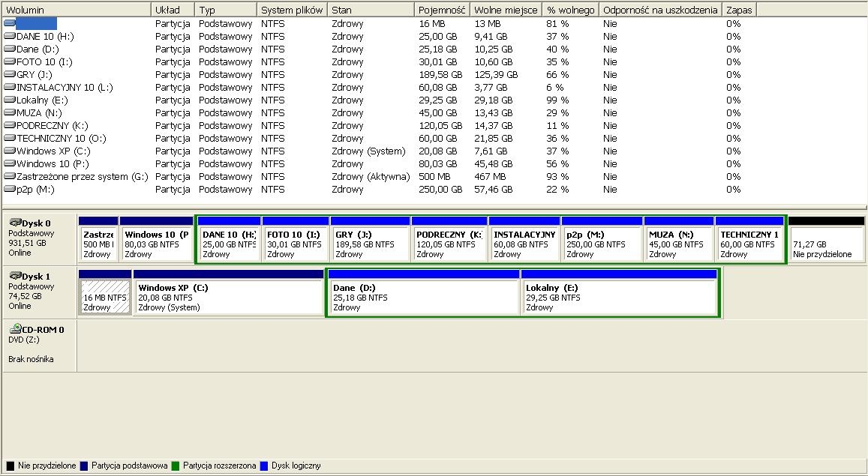
Task: Sort list by Stan column header
Action: 371,10
